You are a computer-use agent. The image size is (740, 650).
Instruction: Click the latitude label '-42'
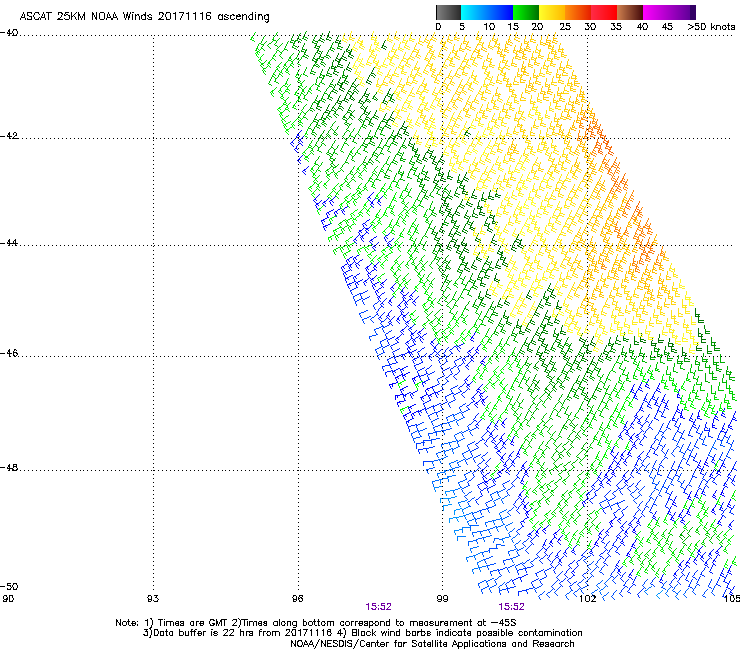[x=9, y=136]
